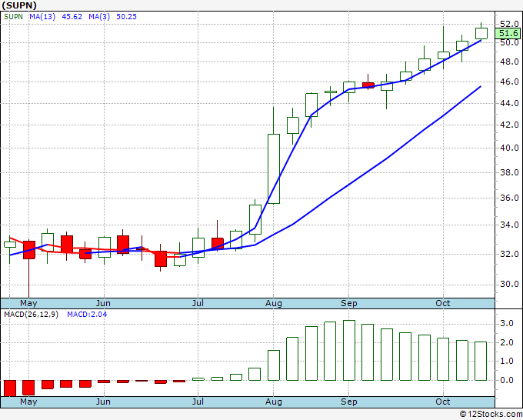Click the 1.0 MACD axis label
523x420 pixels.
(x=507, y=362)
